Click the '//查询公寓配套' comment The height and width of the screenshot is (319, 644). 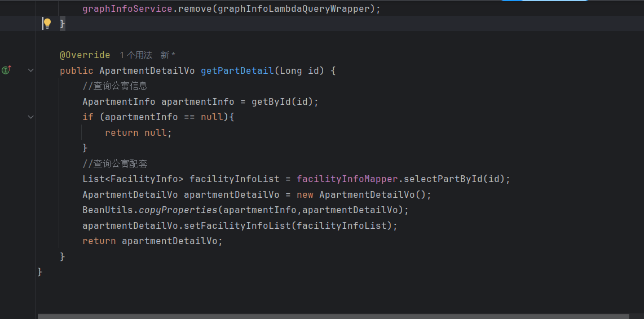(x=115, y=164)
